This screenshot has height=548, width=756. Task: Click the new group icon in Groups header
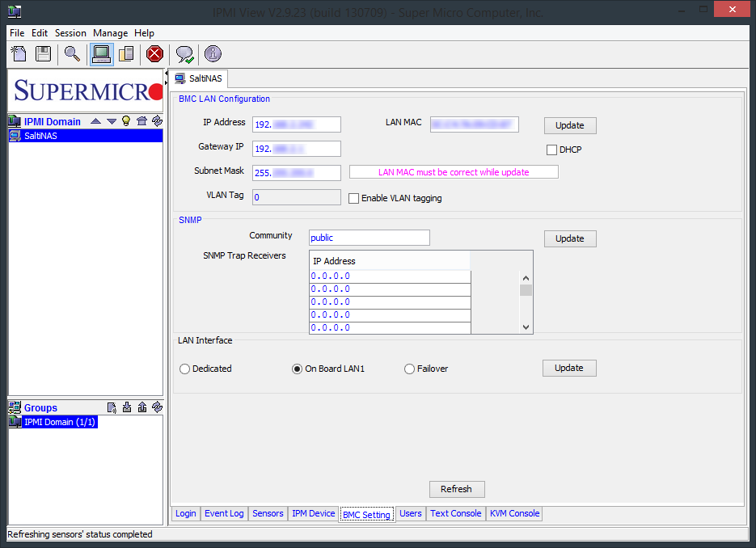coord(112,407)
